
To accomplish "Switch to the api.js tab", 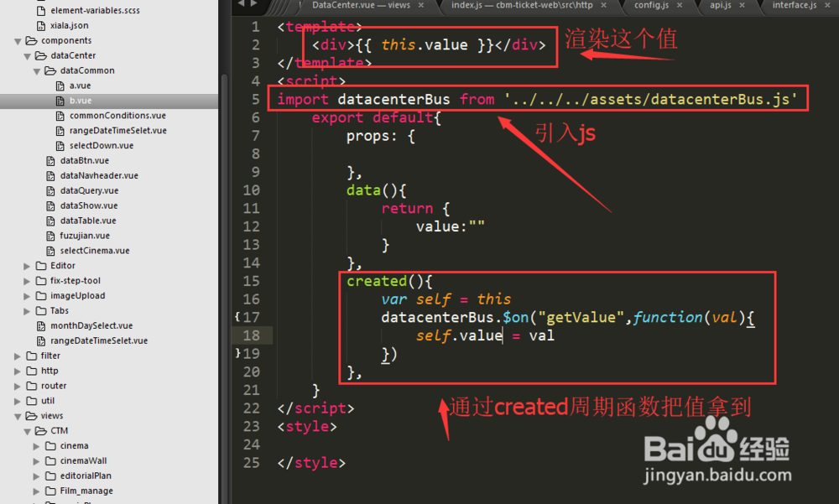I will pyautogui.click(x=720, y=5).
